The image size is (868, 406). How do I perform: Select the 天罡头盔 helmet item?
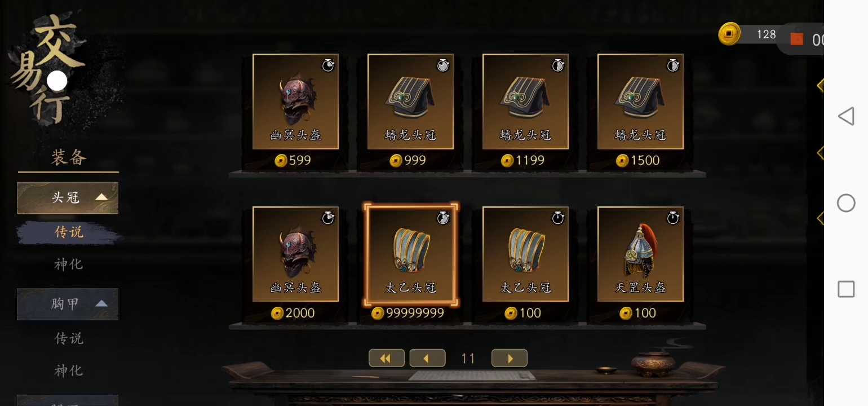click(640, 254)
